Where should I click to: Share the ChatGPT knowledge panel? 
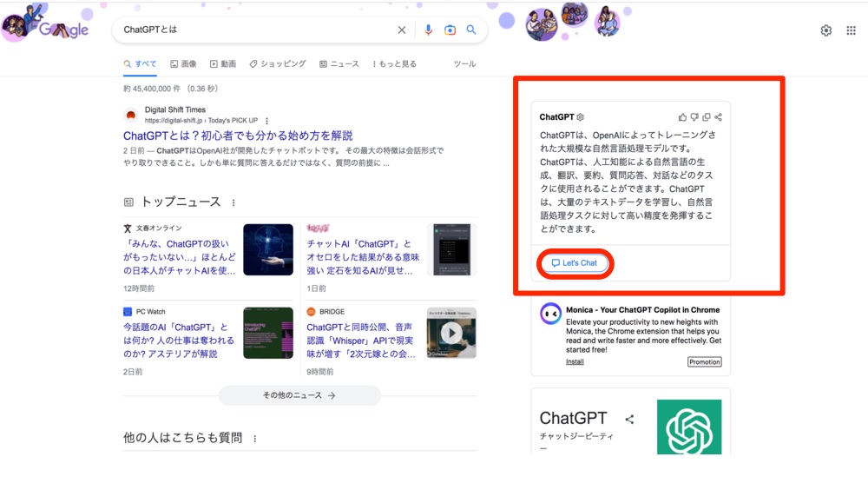tap(629, 419)
